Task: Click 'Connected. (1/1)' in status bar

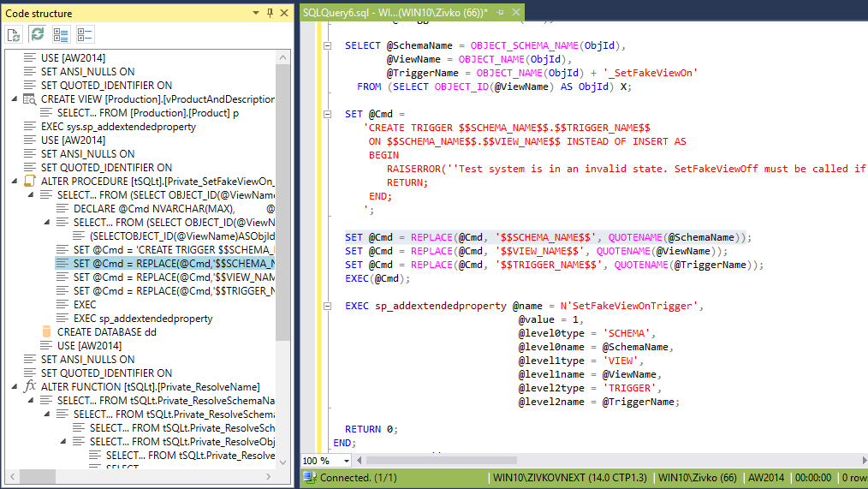Action: (358, 477)
